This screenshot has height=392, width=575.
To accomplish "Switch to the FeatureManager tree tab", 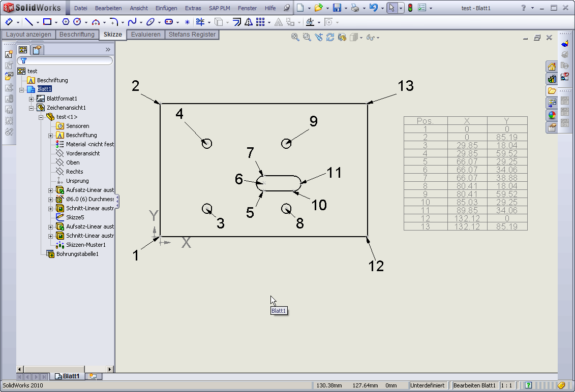I will [x=23, y=49].
